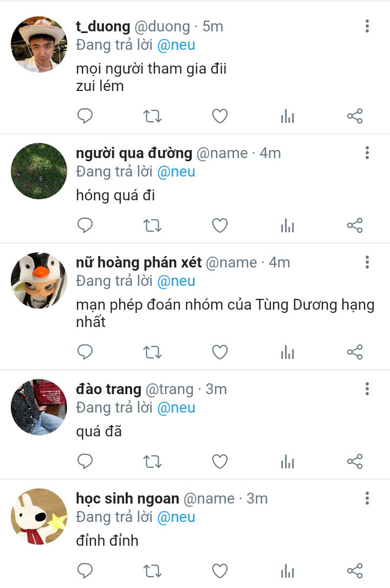Open học sinh ngoan rabbit avatar

39,517
